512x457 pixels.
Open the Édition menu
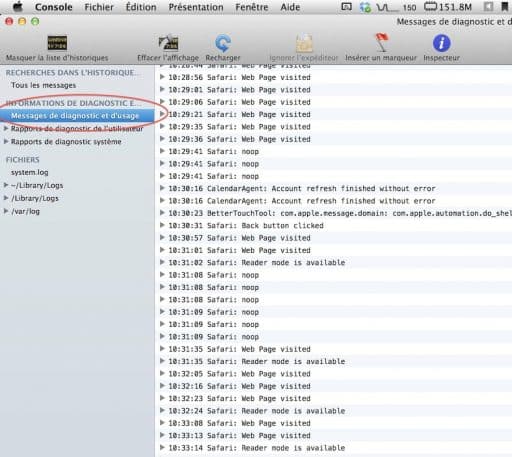coord(141,7)
